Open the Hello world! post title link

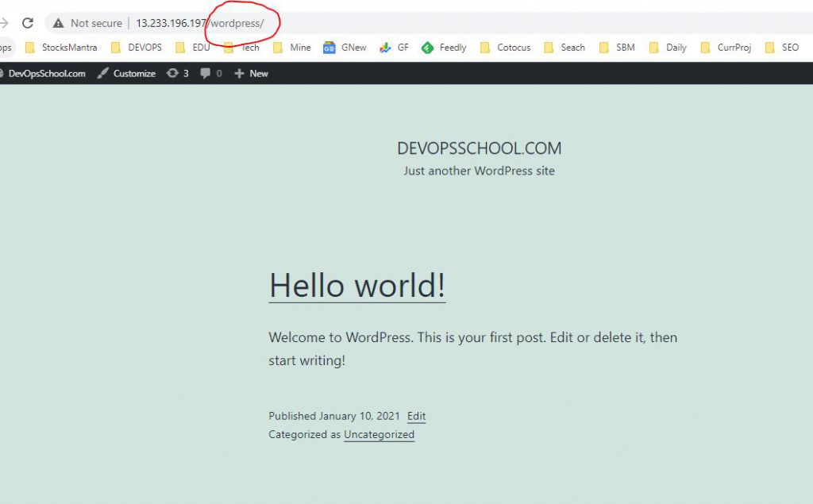click(357, 285)
